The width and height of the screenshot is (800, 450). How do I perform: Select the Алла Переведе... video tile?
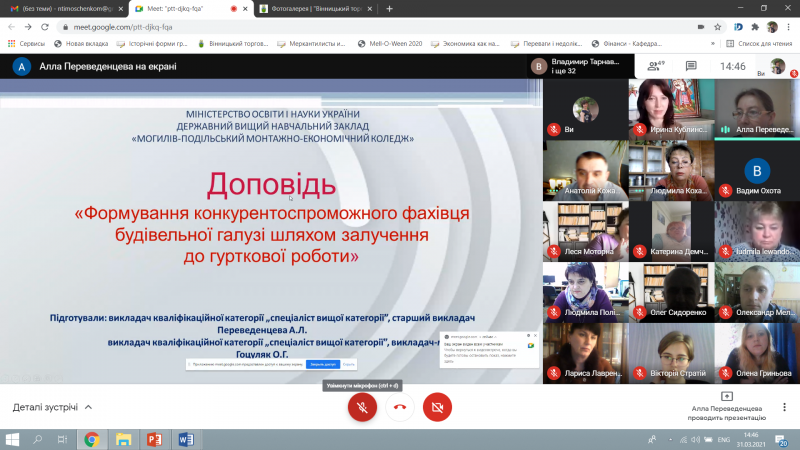757,109
